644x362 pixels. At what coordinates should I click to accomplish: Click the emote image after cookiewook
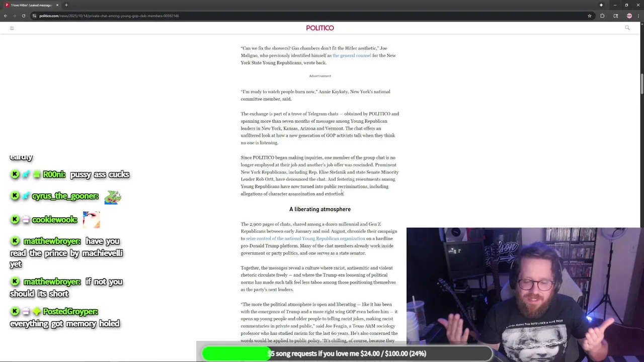pyautogui.click(x=92, y=220)
